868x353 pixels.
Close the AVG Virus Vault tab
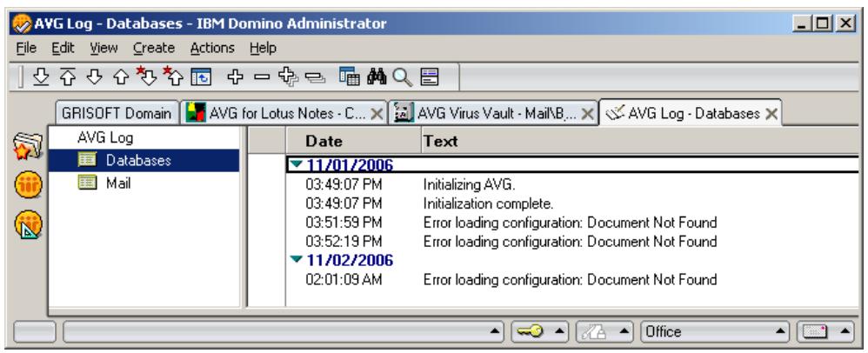(x=587, y=114)
